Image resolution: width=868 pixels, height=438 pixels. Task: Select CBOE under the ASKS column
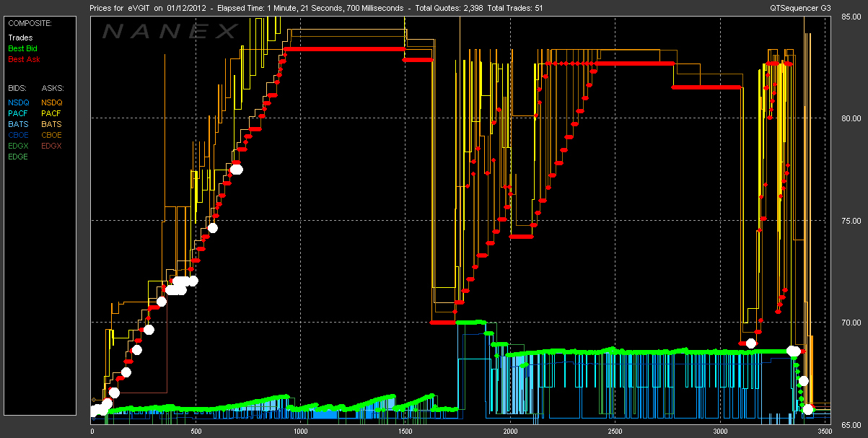[53, 135]
